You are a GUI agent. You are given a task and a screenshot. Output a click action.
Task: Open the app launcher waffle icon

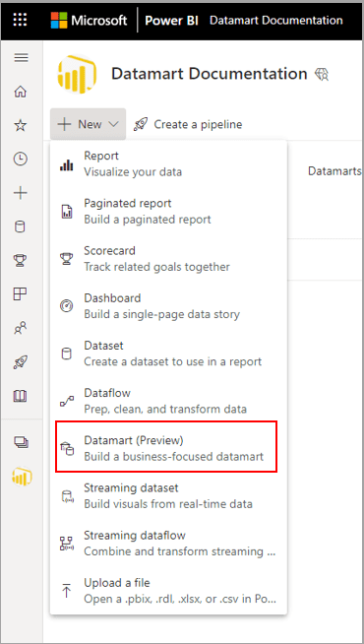(x=21, y=20)
